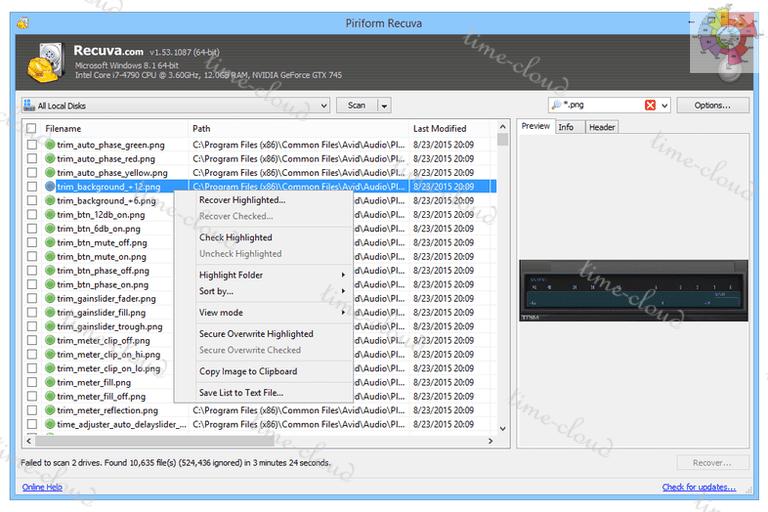Open dropdown arrow beside Scan button
Viewport: 768px width, 512px height.
(x=384, y=105)
